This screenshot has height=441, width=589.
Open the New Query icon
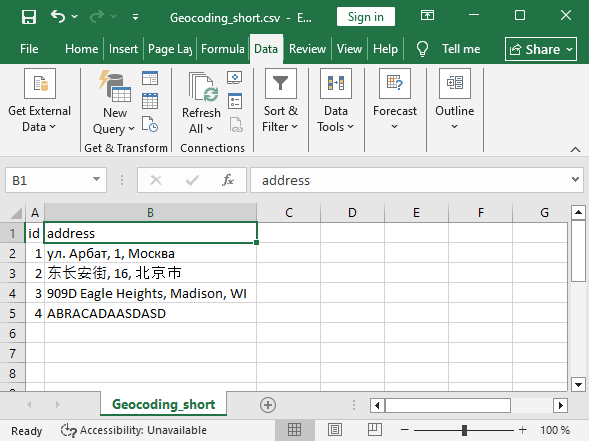[x=115, y=86]
